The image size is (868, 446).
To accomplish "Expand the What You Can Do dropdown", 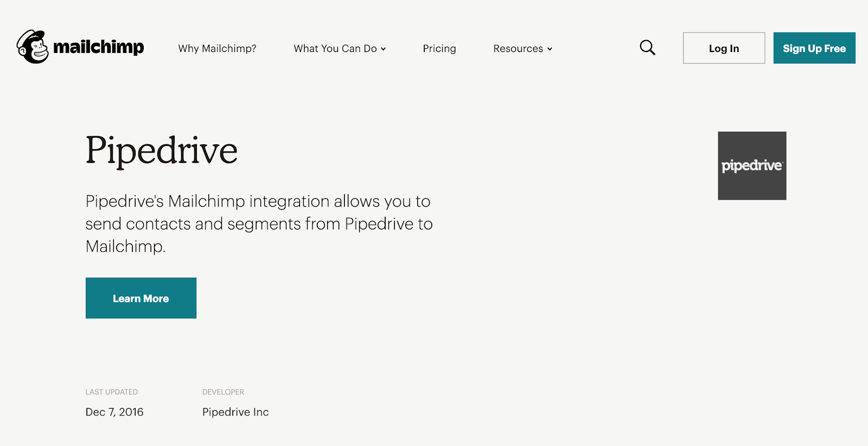I will click(340, 48).
